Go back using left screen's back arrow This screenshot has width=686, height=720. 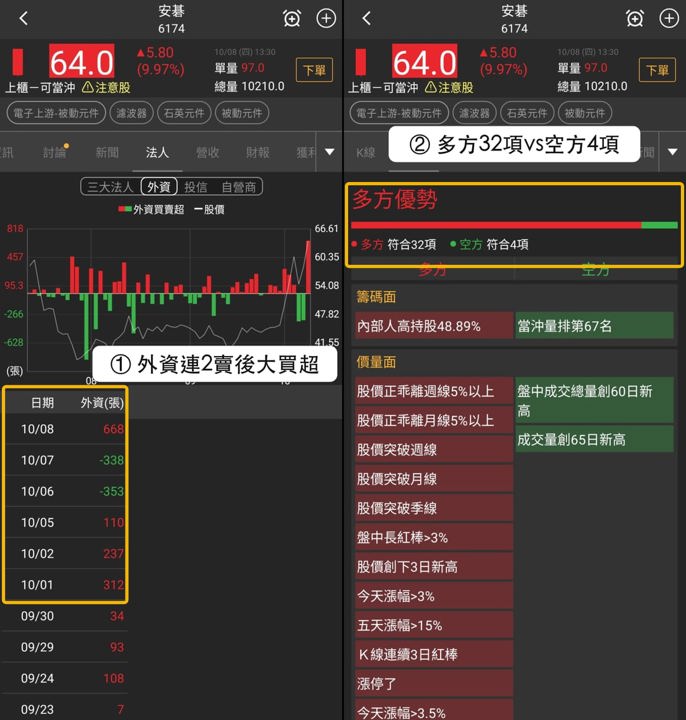point(24,18)
